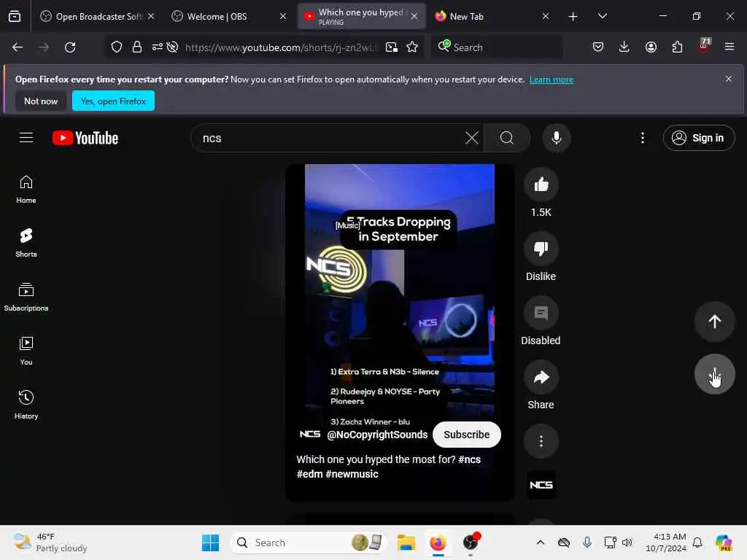Open Home in YouTube sidebar
Screen dimensions: 747x560
[x=26, y=189]
